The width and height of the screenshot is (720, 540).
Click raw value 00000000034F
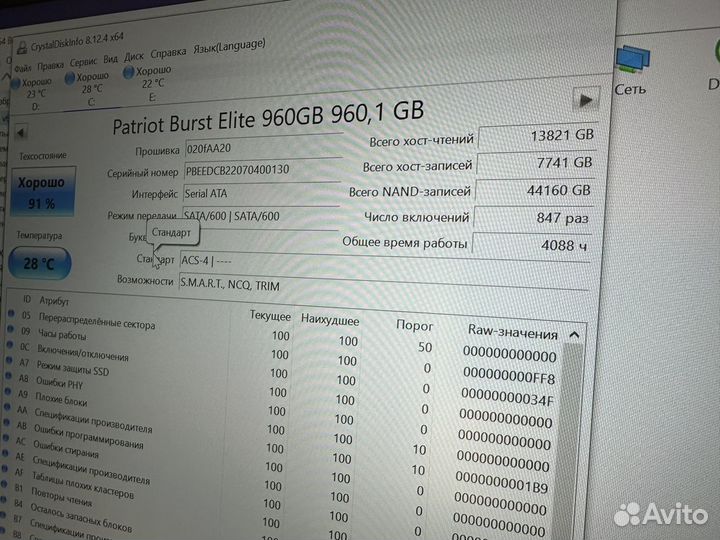click(507, 397)
